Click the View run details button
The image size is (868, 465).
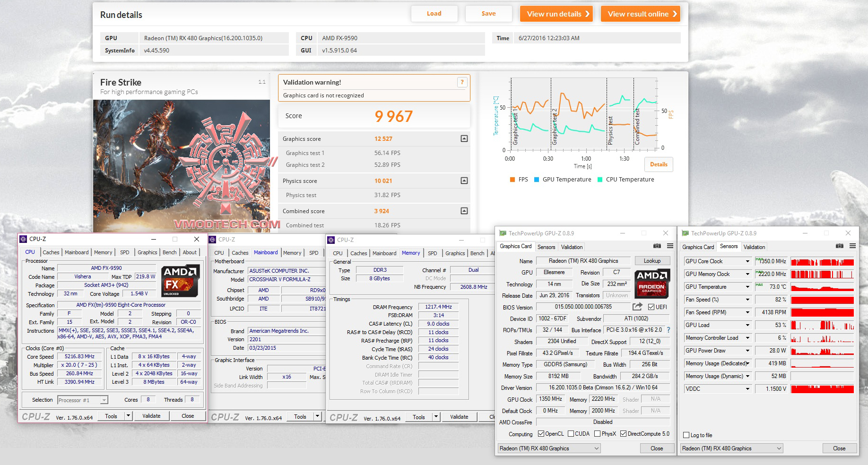557,14
